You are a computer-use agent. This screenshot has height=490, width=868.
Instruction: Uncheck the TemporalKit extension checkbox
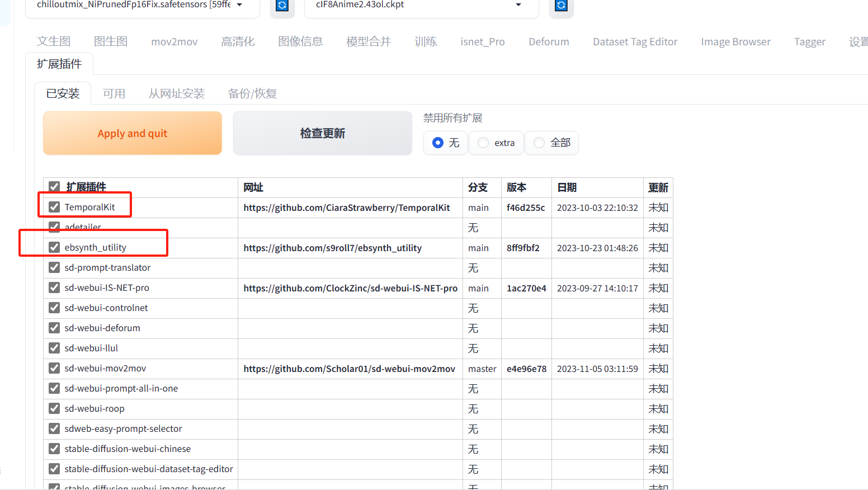point(54,207)
